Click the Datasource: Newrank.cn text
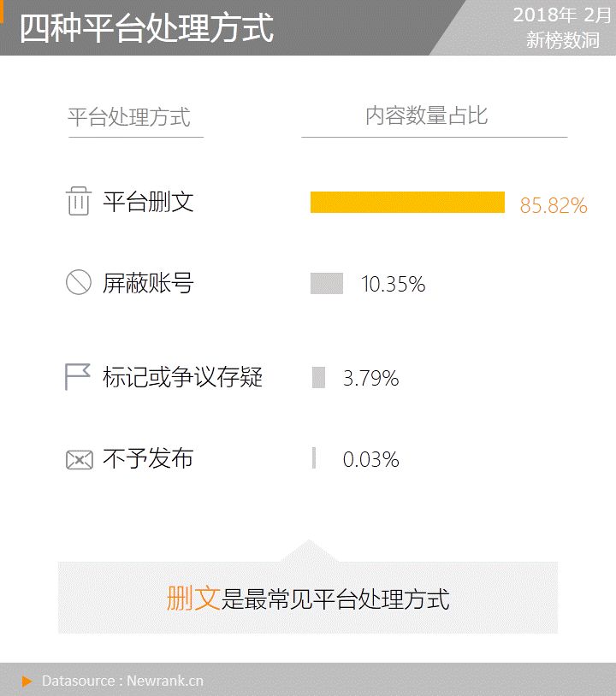616x696 pixels. (x=122, y=681)
